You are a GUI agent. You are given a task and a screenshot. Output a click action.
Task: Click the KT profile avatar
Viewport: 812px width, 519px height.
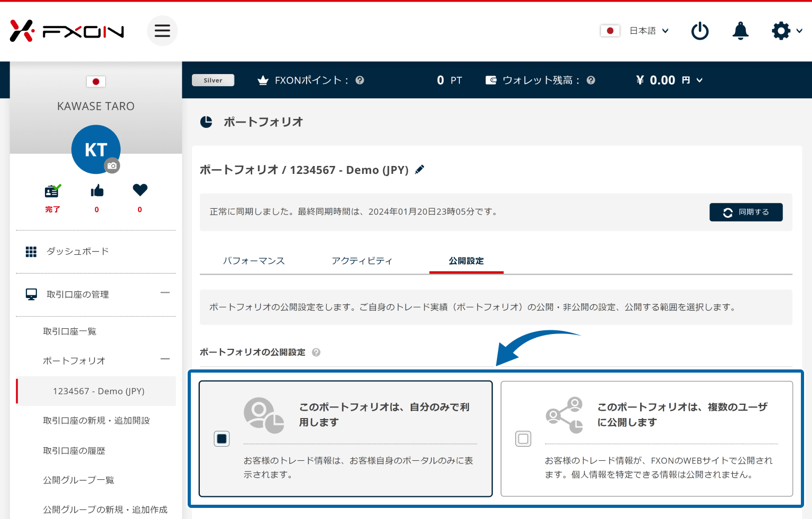coord(96,150)
